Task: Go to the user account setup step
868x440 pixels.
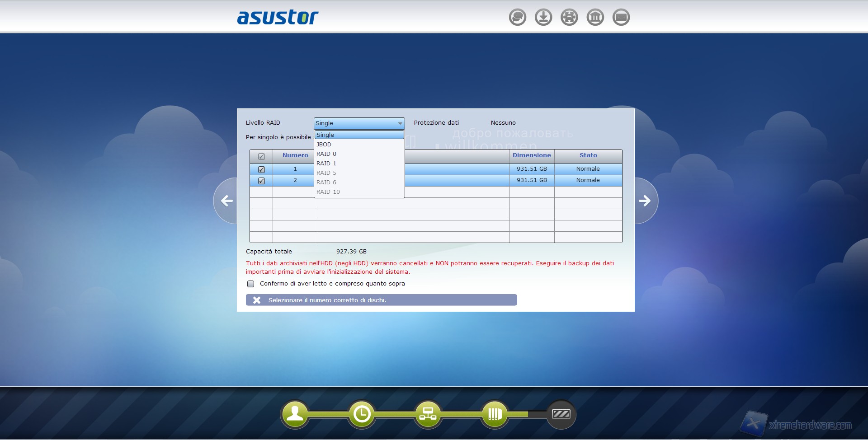Action: pos(295,414)
